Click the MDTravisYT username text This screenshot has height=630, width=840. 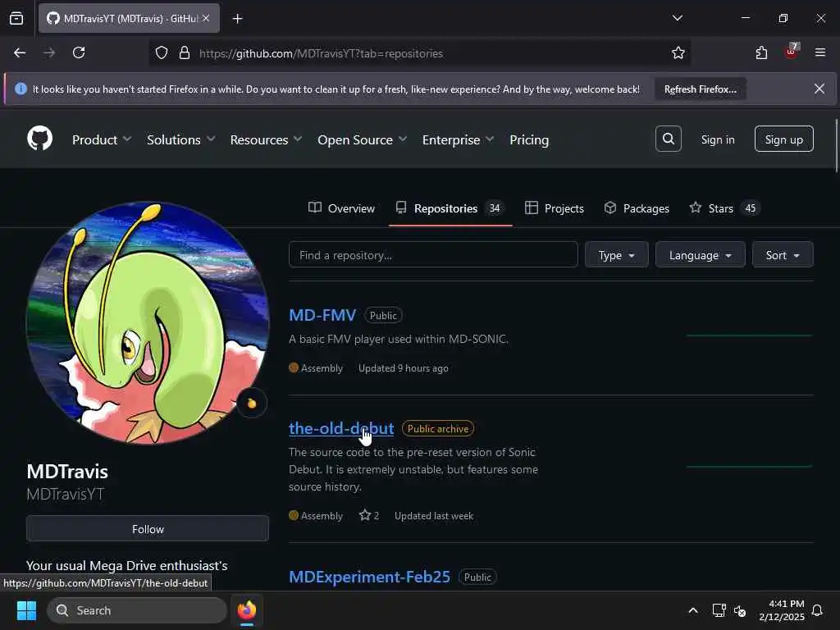coord(66,494)
